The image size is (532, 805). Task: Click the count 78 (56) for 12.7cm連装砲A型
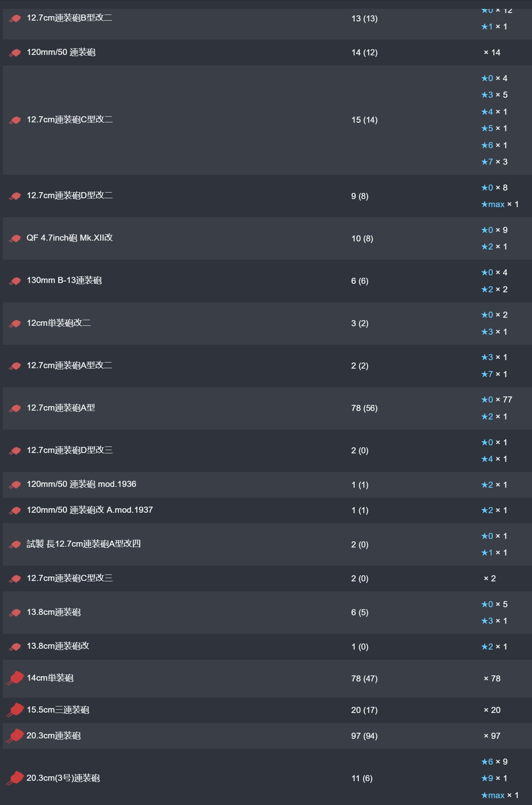pos(364,408)
